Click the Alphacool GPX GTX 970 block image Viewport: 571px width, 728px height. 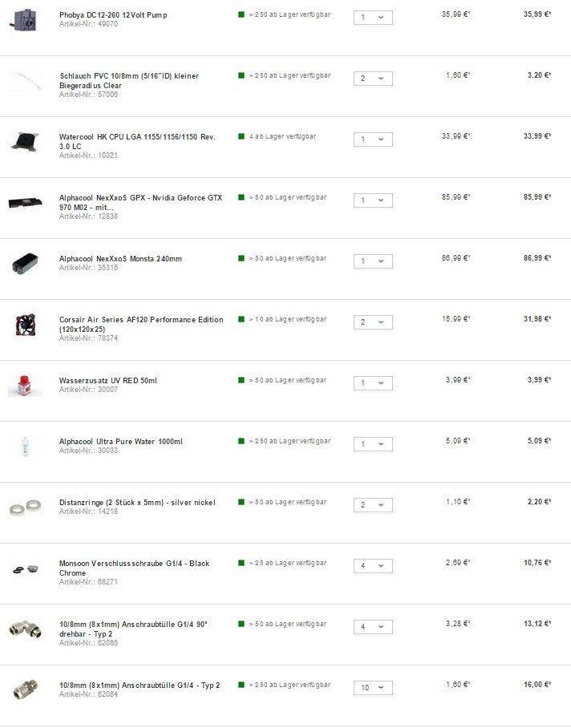point(25,202)
